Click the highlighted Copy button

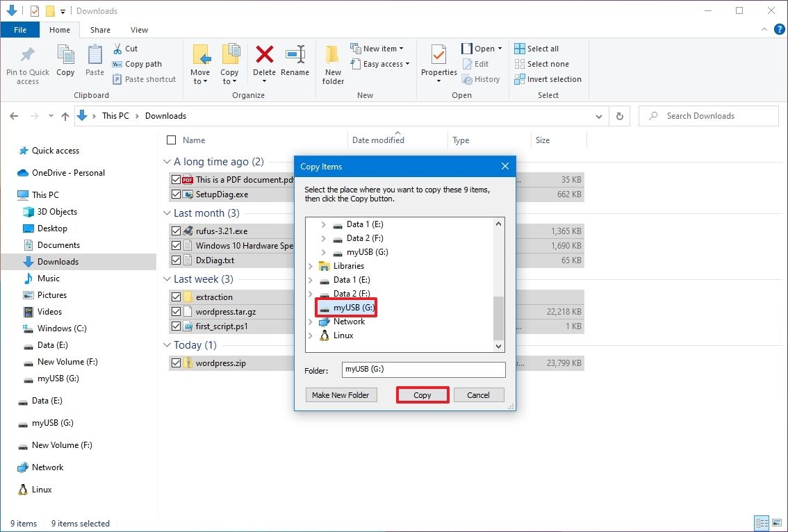[422, 394]
